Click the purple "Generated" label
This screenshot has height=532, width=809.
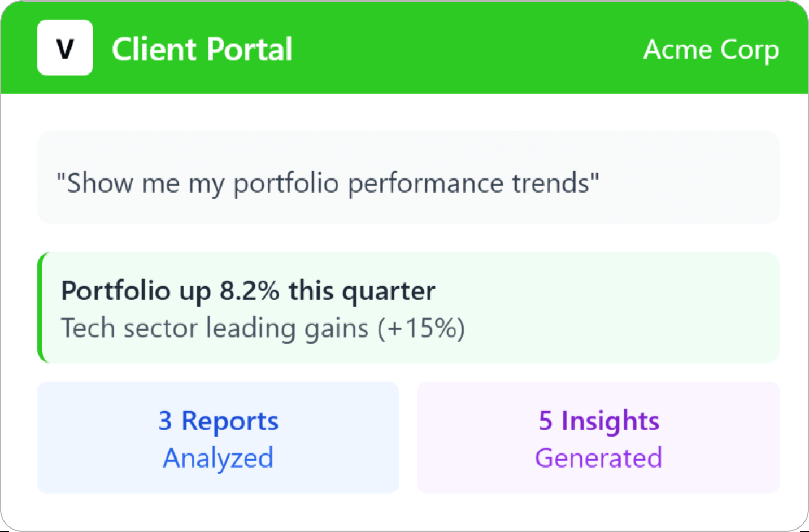[598, 458]
